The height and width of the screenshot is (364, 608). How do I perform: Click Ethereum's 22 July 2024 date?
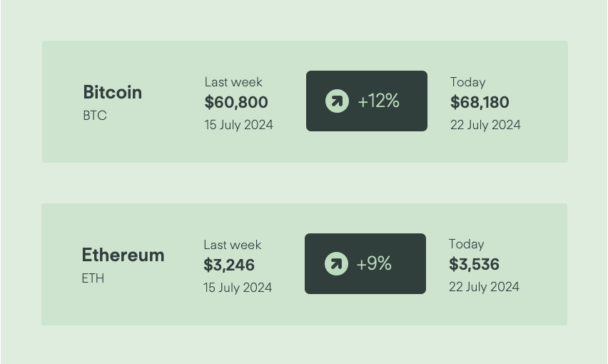coord(484,287)
